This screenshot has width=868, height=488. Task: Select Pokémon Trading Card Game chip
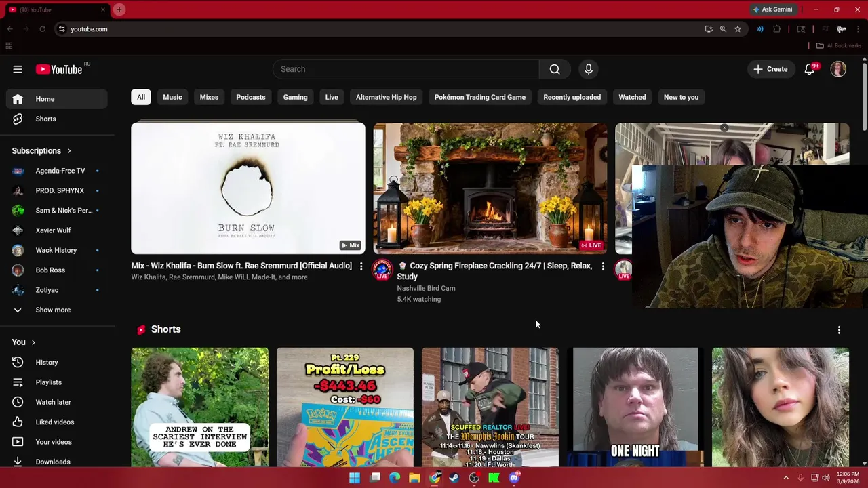pos(480,97)
